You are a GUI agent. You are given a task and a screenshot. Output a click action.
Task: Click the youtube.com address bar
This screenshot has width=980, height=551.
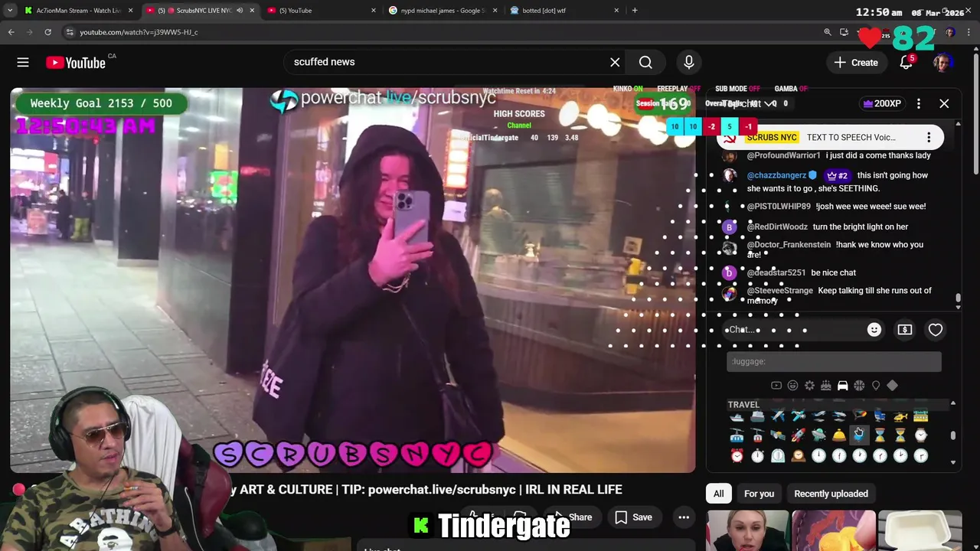(444, 32)
